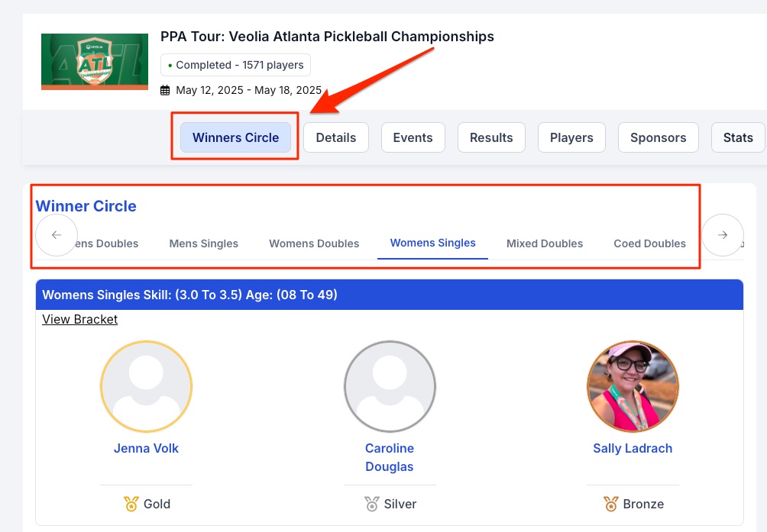Click the silver medal icon
Viewport: 767px width, 532px height.
371,504
